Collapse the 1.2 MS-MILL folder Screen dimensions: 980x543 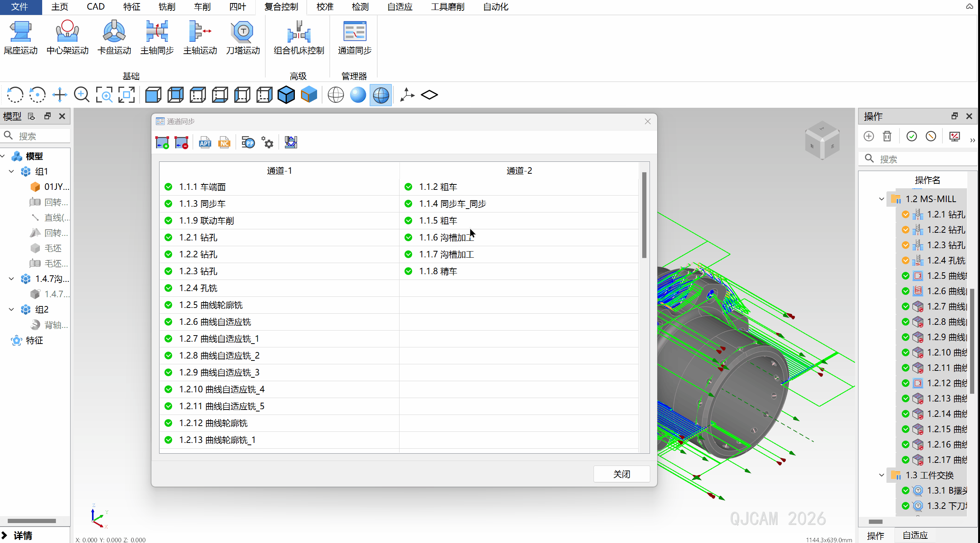pos(881,199)
